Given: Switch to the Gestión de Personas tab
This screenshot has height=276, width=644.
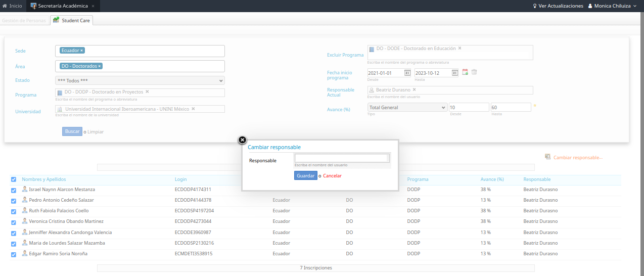Looking at the screenshot, I should [x=24, y=21].
